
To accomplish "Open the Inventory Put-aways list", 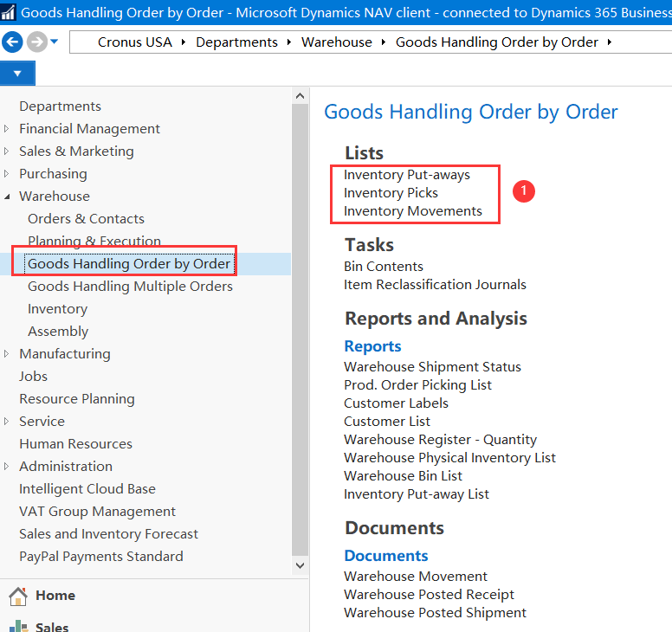I will (x=407, y=175).
